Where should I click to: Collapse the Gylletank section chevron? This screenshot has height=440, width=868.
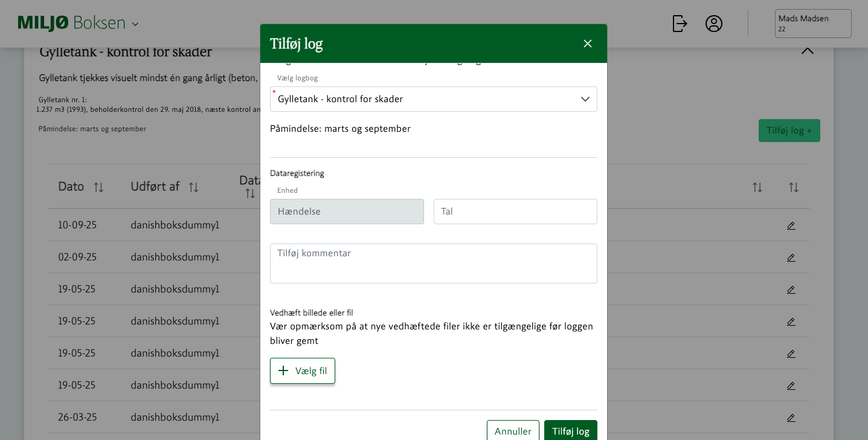pos(807,51)
